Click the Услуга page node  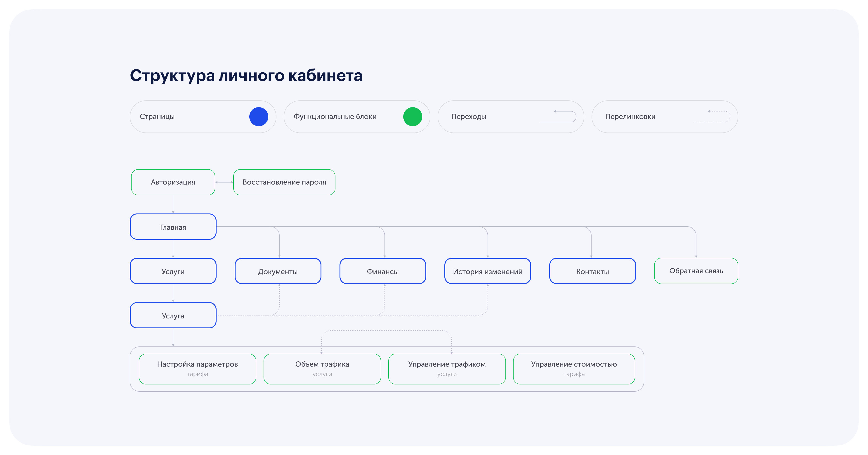(173, 315)
